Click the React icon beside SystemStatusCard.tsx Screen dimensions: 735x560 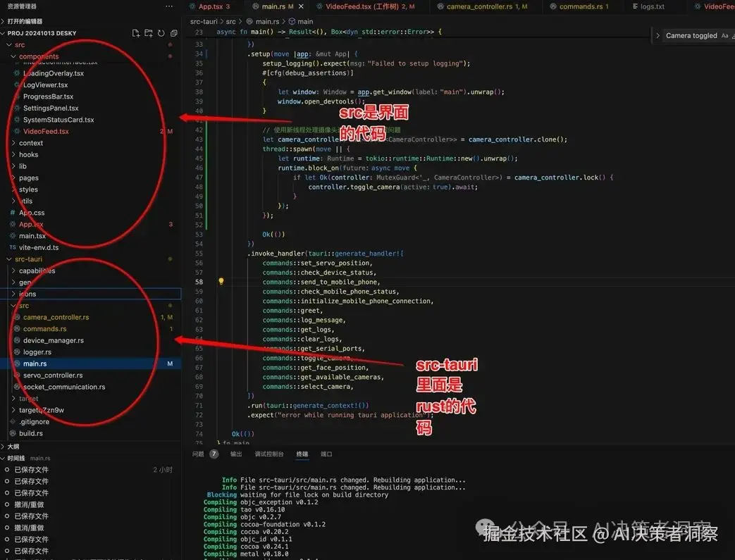pos(17,120)
